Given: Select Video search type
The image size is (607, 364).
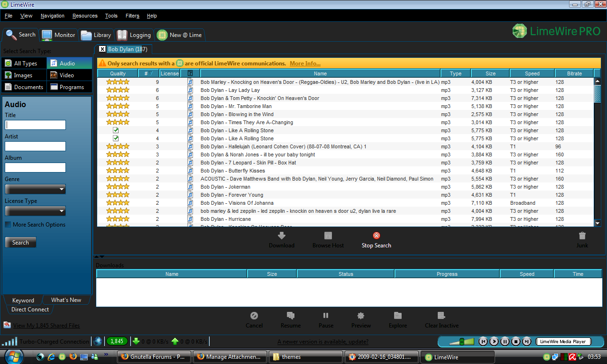Looking at the screenshot, I should (69, 75).
